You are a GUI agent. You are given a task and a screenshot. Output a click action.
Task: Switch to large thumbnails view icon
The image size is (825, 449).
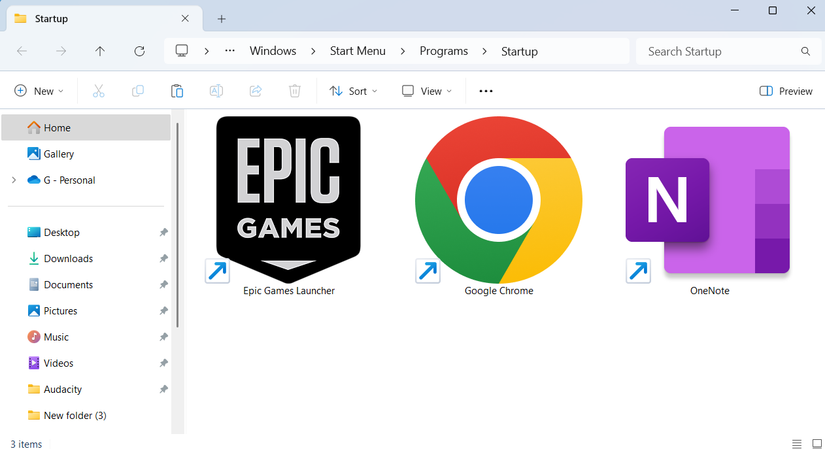[x=817, y=444]
